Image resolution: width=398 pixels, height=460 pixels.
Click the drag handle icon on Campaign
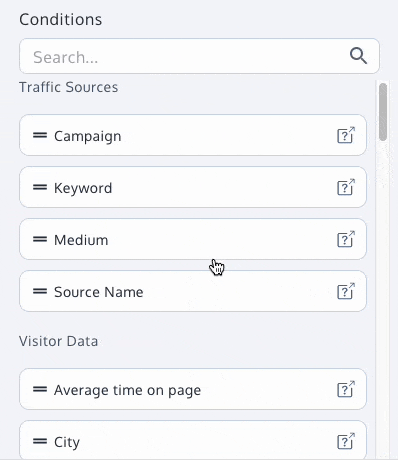point(40,135)
